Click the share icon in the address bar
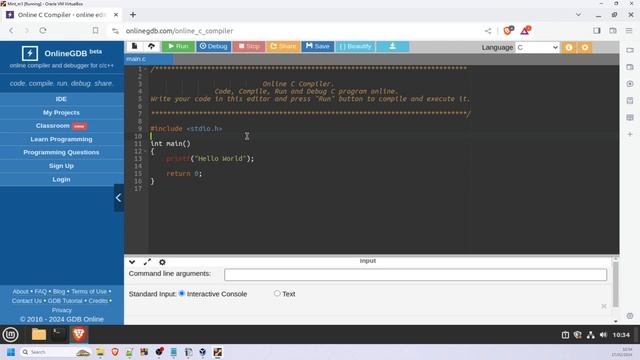The height and width of the screenshot is (360, 640). point(488,31)
